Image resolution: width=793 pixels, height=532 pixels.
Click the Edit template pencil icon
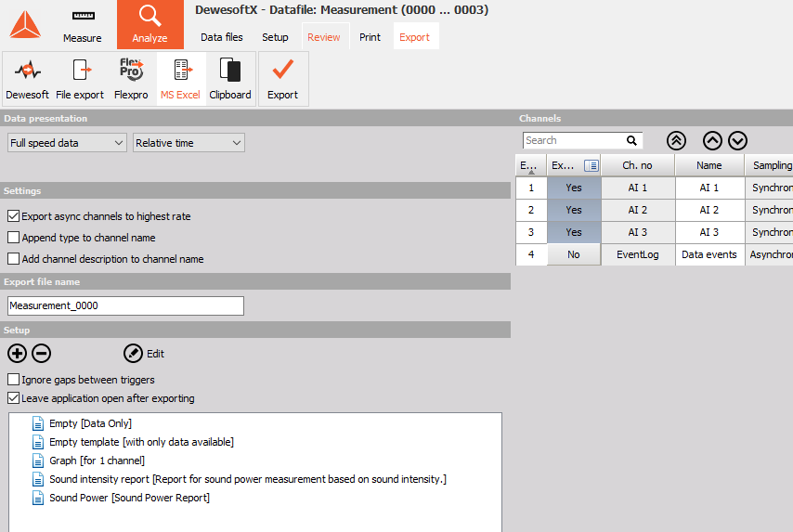133,353
